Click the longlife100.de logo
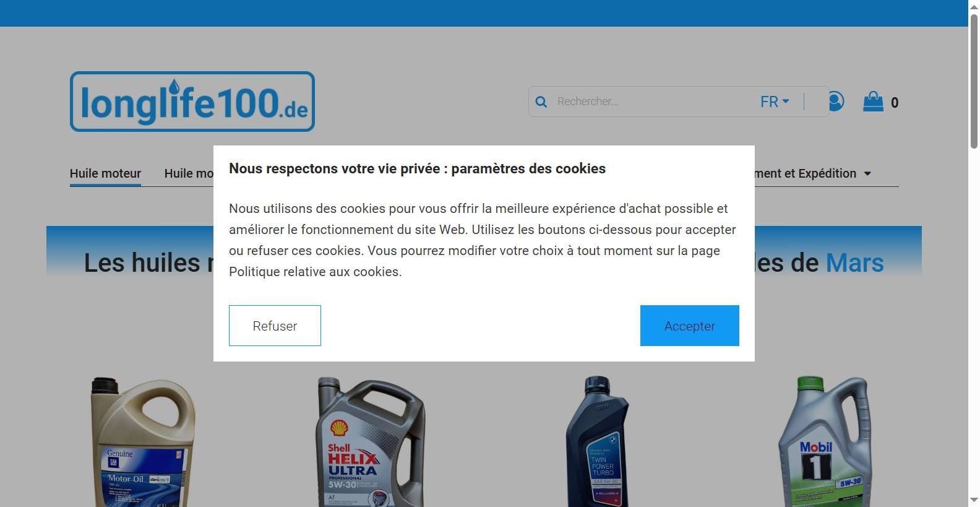The height and width of the screenshot is (507, 980). [x=192, y=102]
